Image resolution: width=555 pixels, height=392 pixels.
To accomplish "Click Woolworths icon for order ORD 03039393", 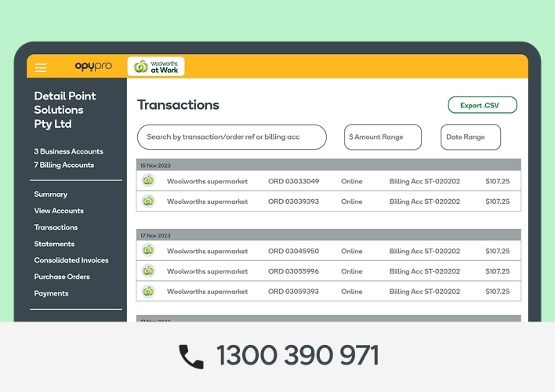I will point(148,201).
